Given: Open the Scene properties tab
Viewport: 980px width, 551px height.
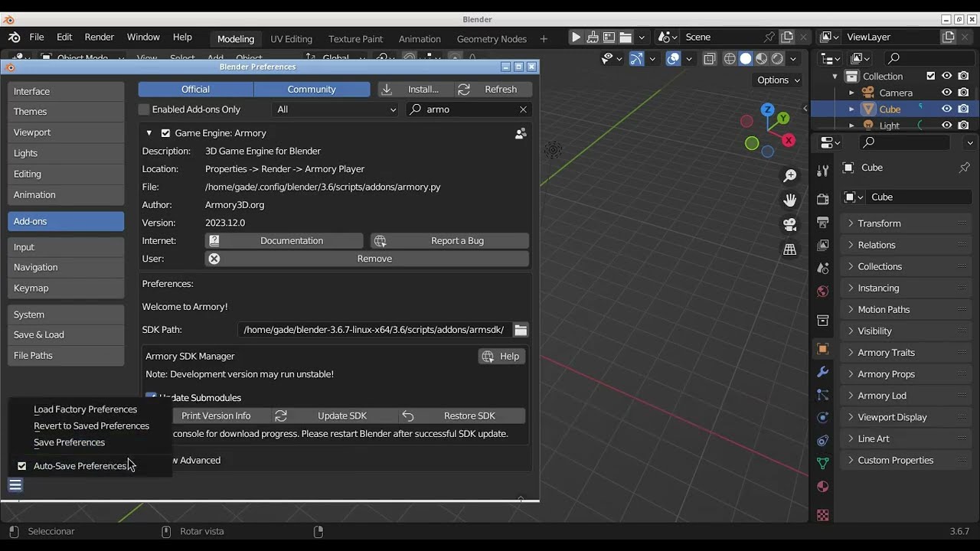Looking at the screenshot, I should click(x=822, y=269).
